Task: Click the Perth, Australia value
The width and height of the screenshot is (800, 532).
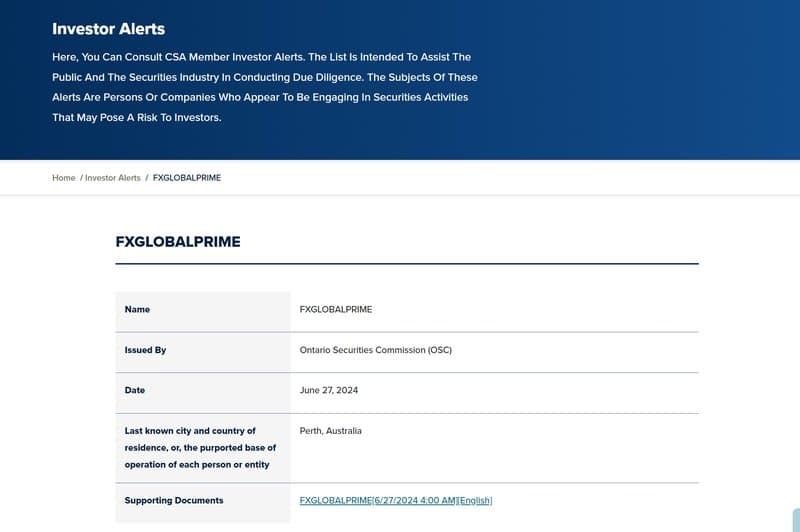Action: pos(331,431)
